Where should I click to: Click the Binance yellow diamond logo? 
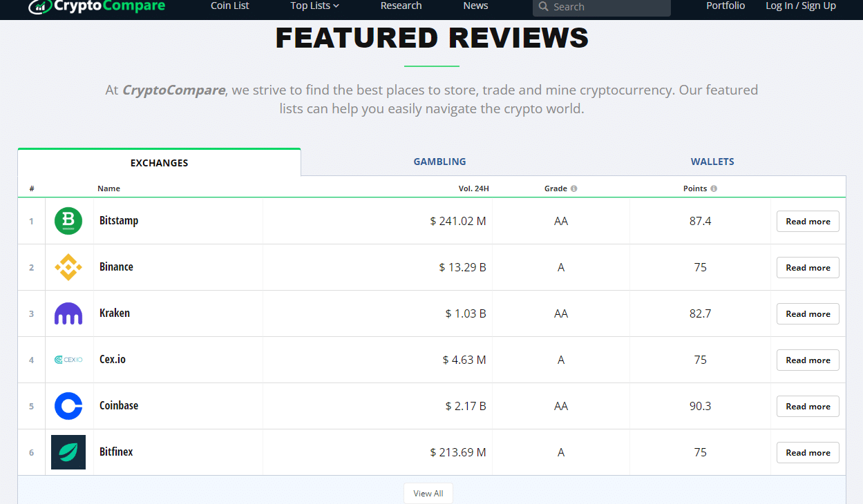pyautogui.click(x=68, y=267)
